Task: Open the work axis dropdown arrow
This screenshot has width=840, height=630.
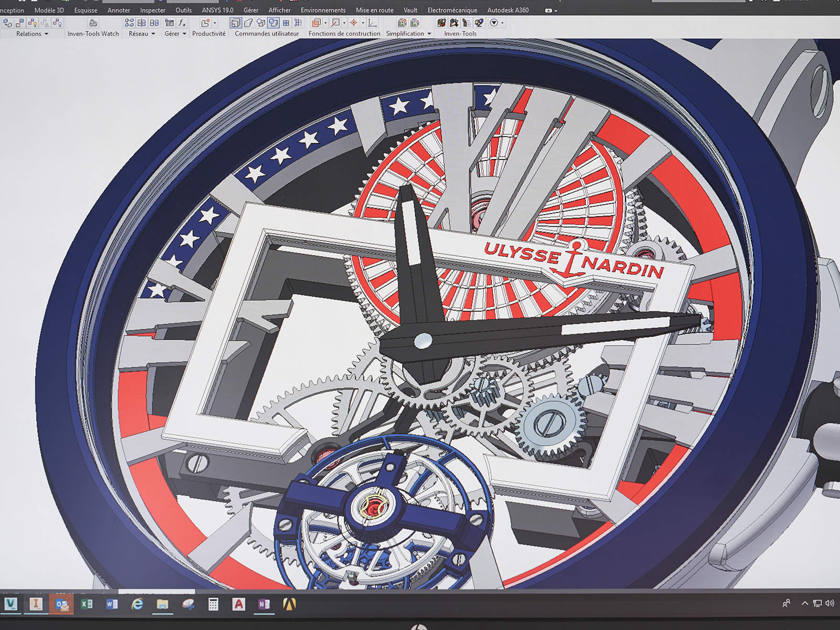Action: (x=344, y=23)
